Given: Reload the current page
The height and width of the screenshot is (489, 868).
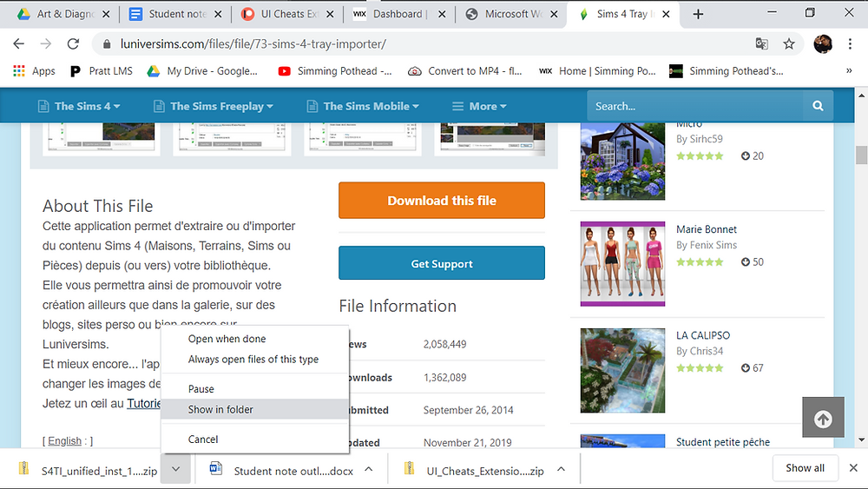Looking at the screenshot, I should coord(73,43).
